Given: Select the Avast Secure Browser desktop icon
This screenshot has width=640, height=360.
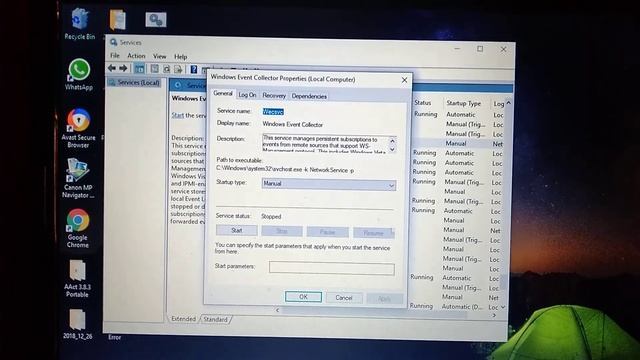Looking at the screenshot, I should [x=78, y=128].
